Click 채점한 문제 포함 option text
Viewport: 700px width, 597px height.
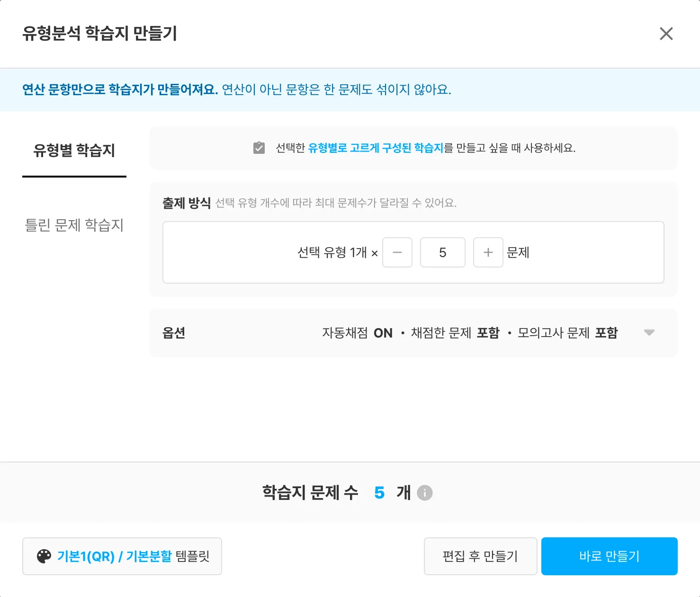(455, 333)
